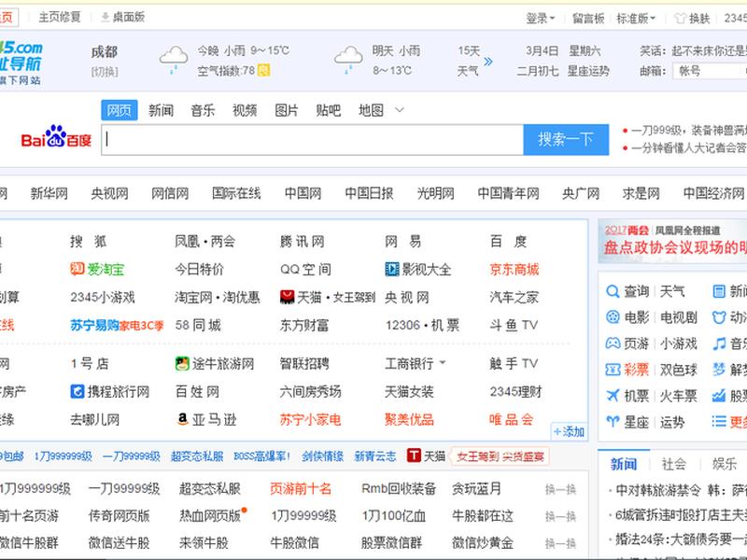Click the Aries 星座 icon
This screenshot has width=747, height=560.
613,422
